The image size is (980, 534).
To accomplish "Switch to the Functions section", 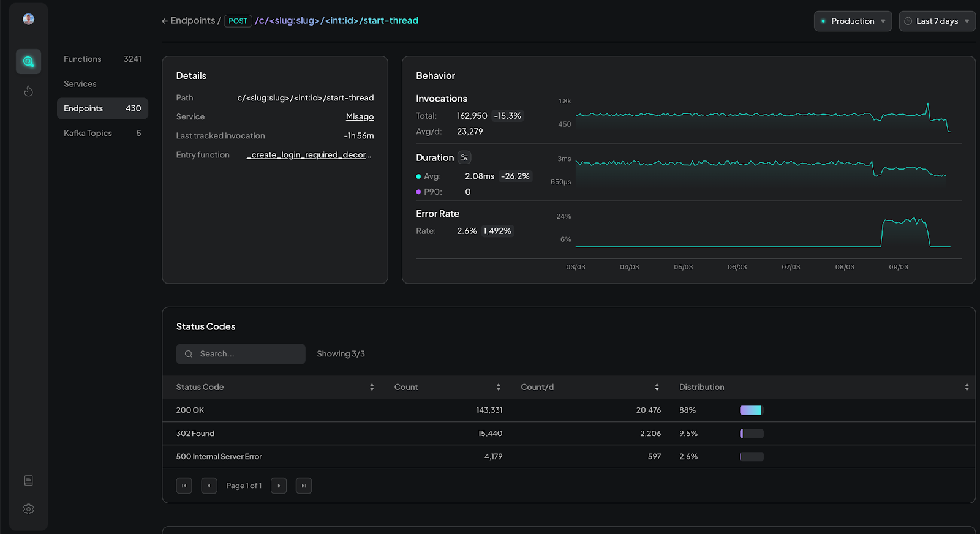I will (83, 59).
